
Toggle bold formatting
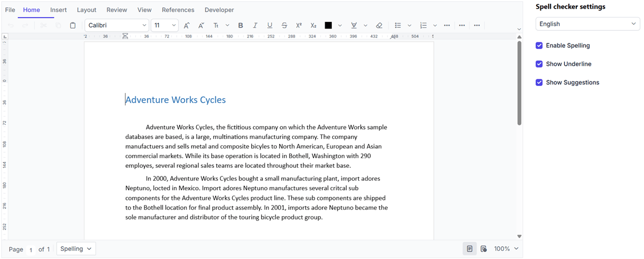[x=240, y=25]
